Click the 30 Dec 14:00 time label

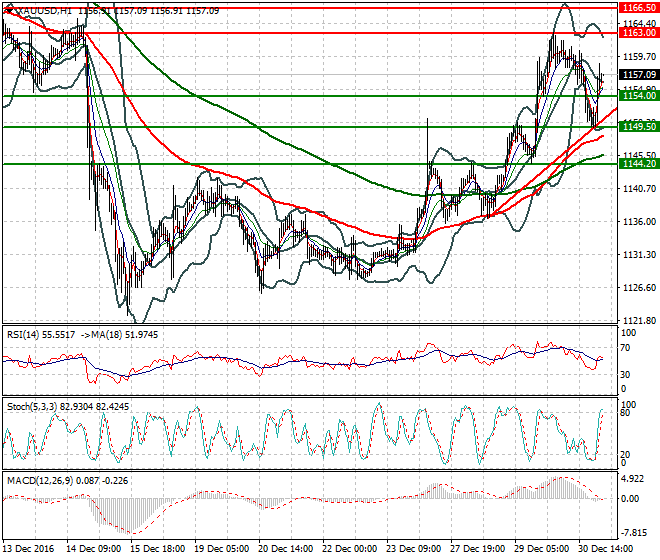click(x=605, y=549)
